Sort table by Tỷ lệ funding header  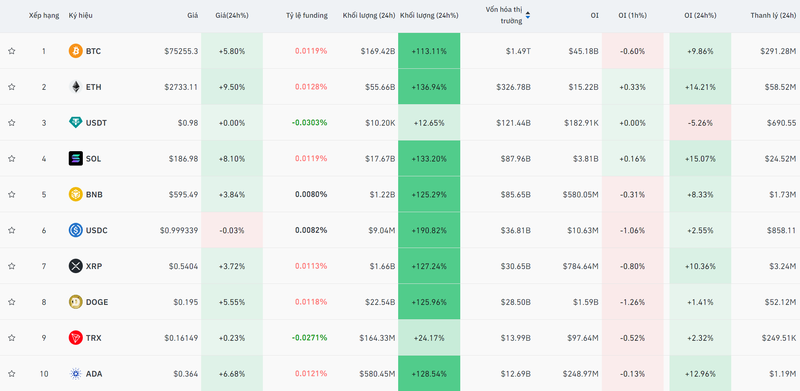[307, 15]
